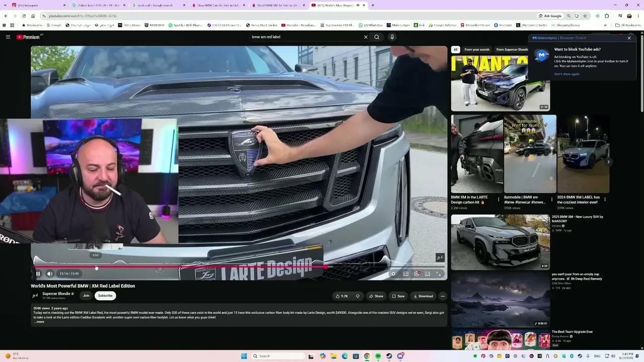Screen dimensions: 644x362
Task: Open BMW XM in the LARTE short
Action: (477, 154)
